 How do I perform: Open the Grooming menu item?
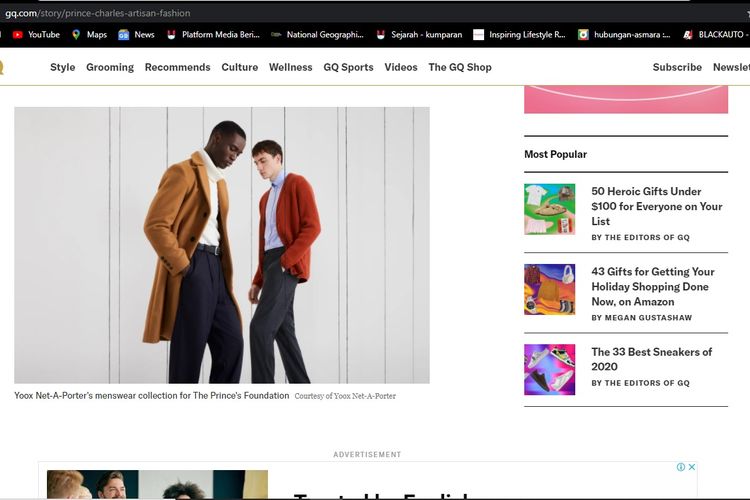pyautogui.click(x=110, y=67)
